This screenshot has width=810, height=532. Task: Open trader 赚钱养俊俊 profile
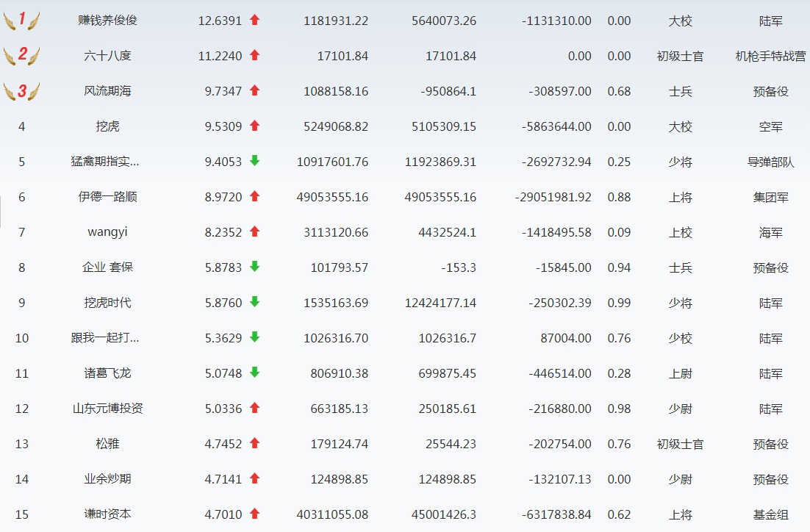tap(107, 20)
